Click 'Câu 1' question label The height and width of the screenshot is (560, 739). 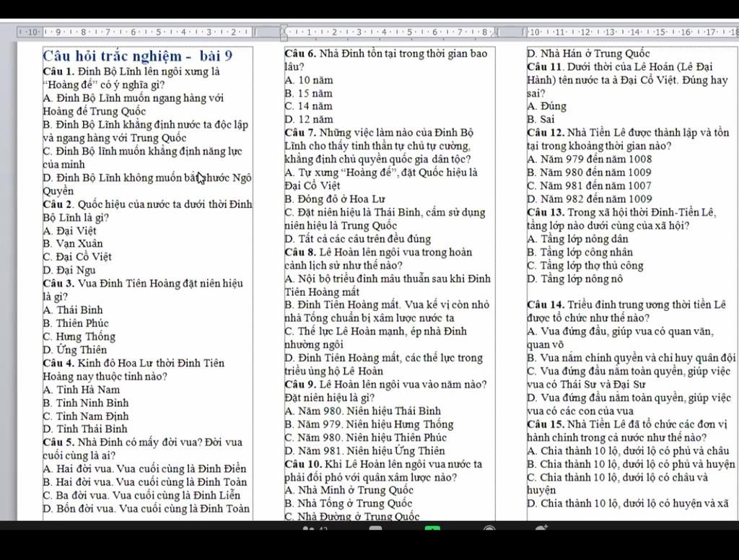pos(59,71)
